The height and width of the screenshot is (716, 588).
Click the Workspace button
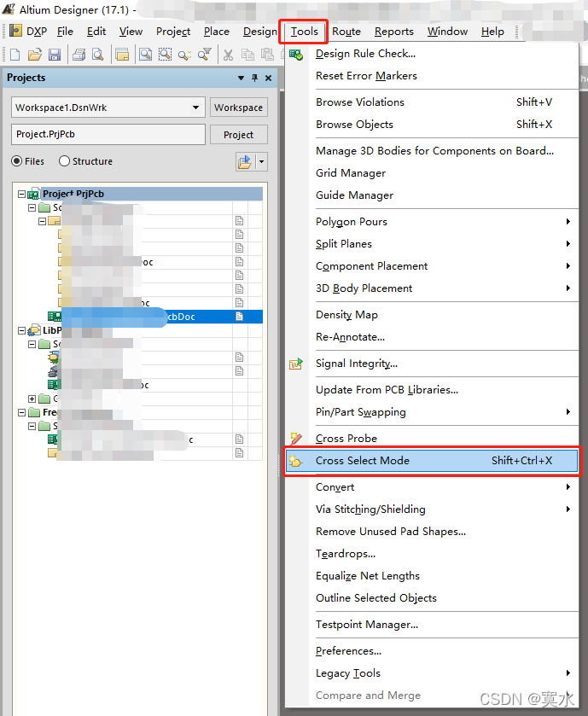click(238, 108)
